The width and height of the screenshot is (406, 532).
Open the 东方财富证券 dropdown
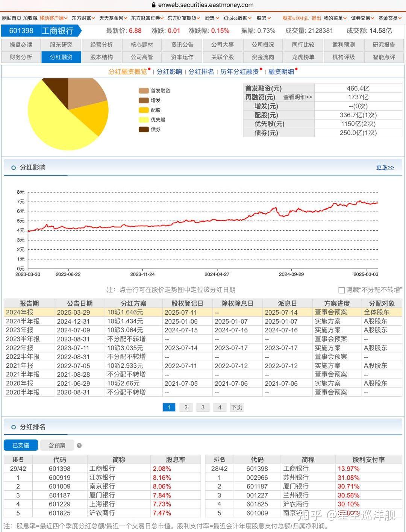147,18
